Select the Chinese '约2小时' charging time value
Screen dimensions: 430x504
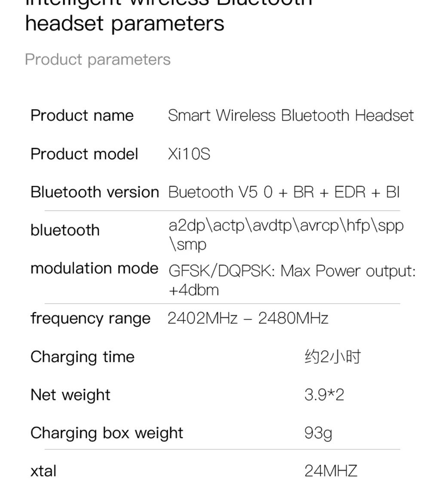333,357
